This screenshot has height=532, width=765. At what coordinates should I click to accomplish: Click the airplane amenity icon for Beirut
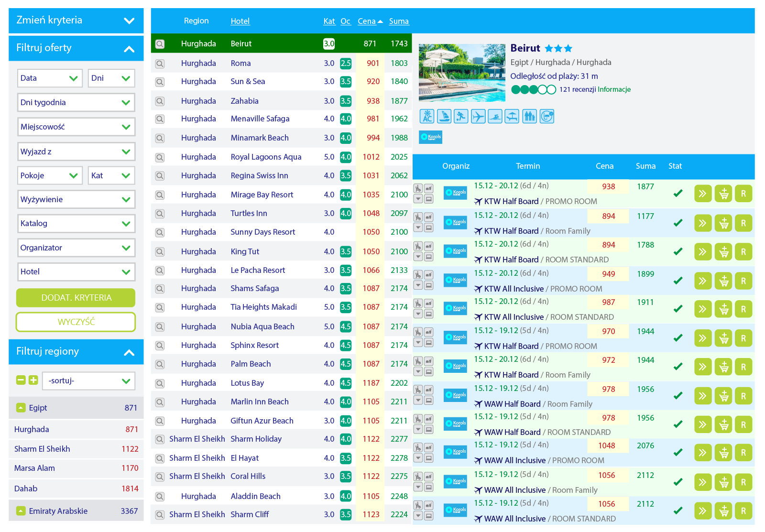point(478,116)
